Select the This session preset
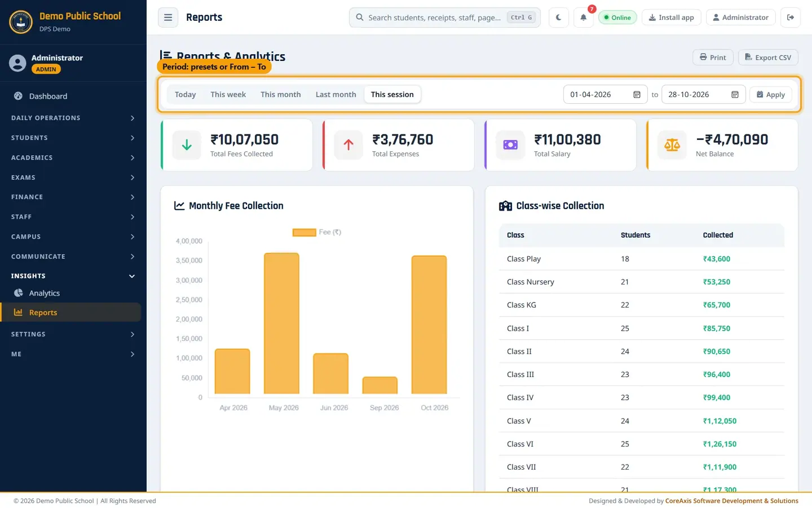This screenshot has width=812, height=508. click(x=392, y=94)
